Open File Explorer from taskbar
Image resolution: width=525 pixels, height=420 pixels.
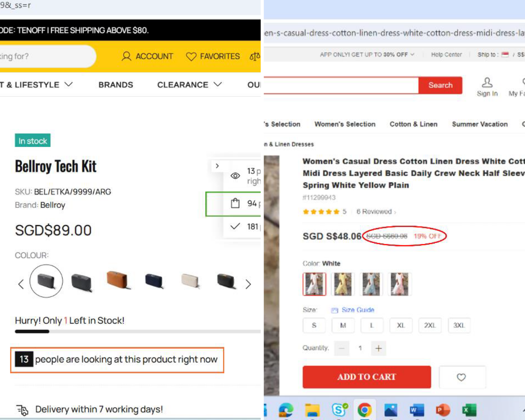(312, 410)
